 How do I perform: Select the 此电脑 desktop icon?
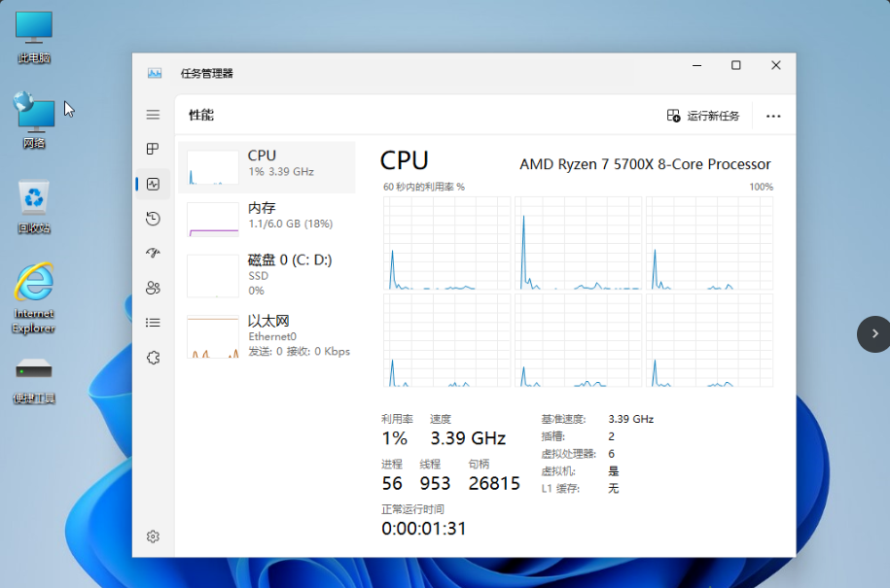[34, 37]
